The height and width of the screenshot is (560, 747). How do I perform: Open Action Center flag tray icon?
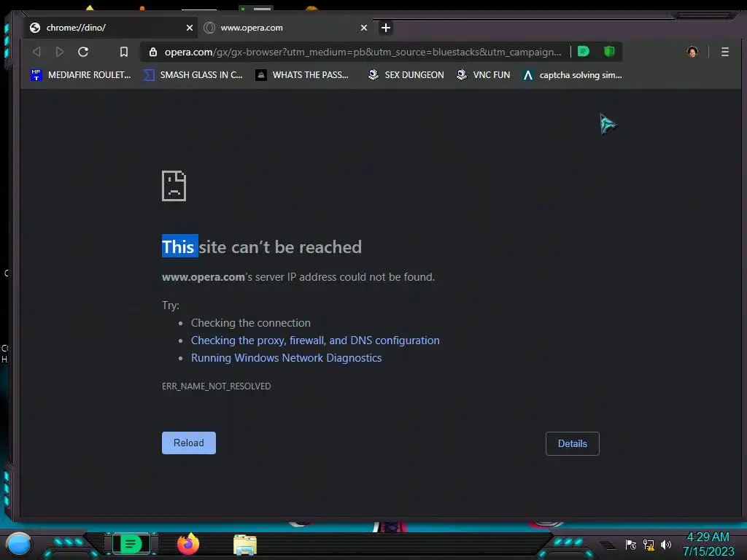point(631,545)
